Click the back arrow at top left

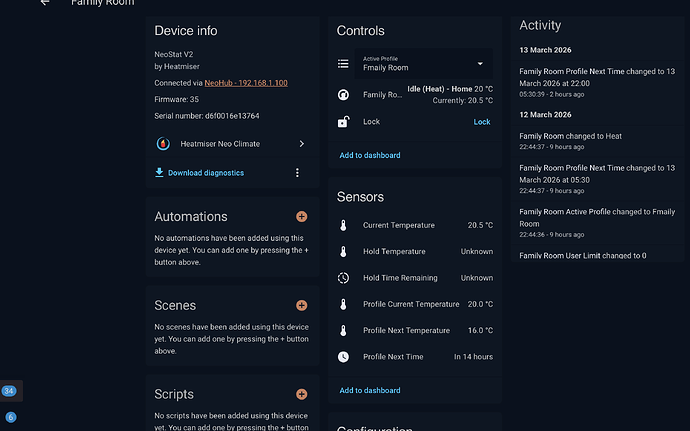(44, 4)
